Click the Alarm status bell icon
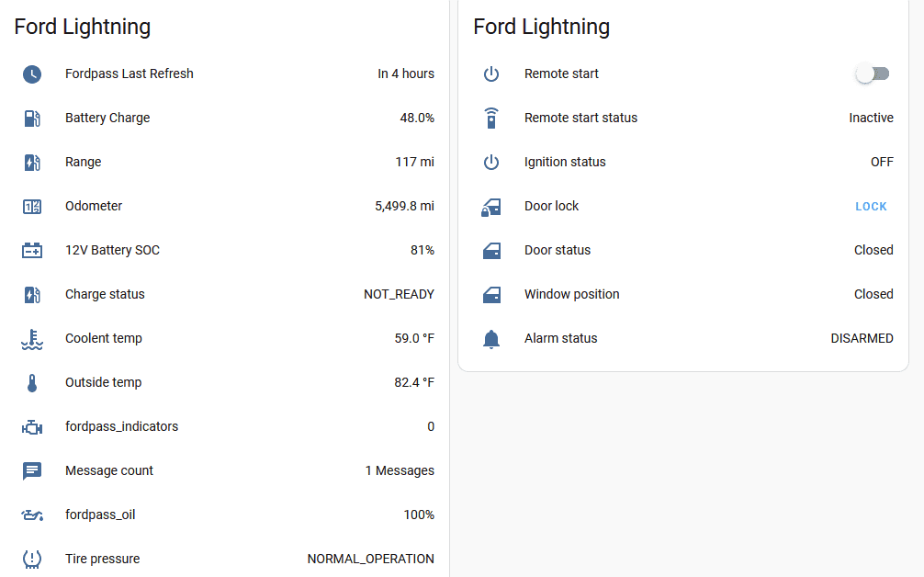The height and width of the screenshot is (577, 924). tap(491, 339)
